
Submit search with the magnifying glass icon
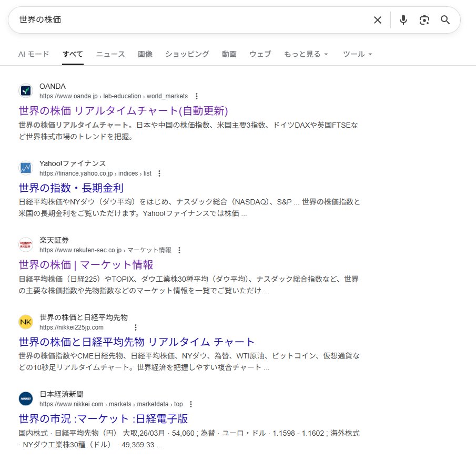coord(445,20)
